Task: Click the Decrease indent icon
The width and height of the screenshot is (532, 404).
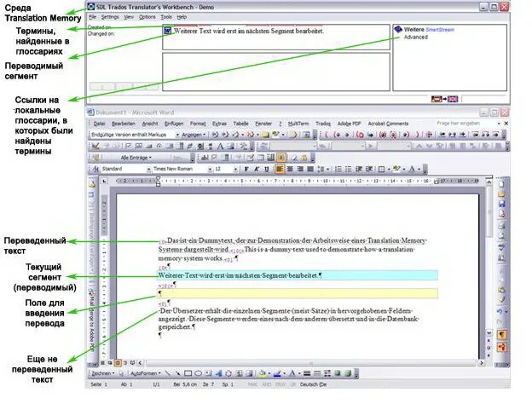Action: 359,169
